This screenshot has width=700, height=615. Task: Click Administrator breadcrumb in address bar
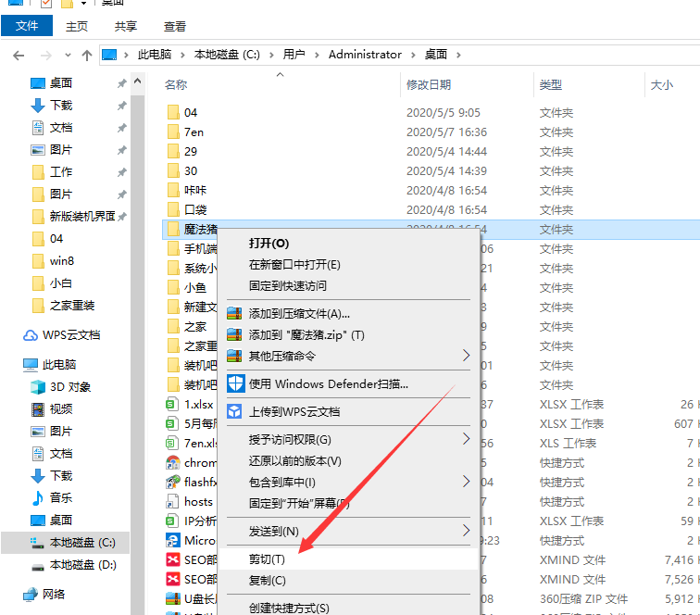[x=365, y=55]
